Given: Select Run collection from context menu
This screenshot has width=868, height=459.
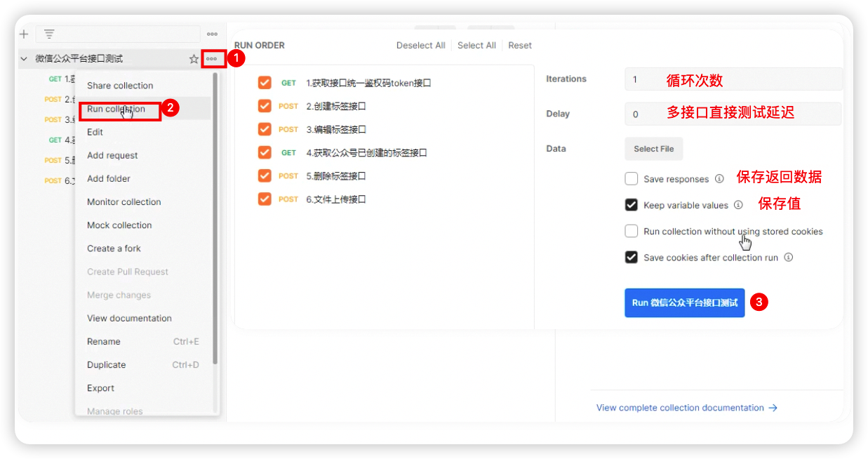Looking at the screenshot, I should (x=116, y=109).
